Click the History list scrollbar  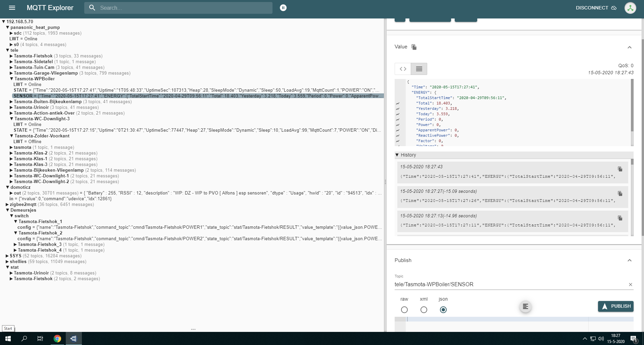pyautogui.click(x=632, y=162)
